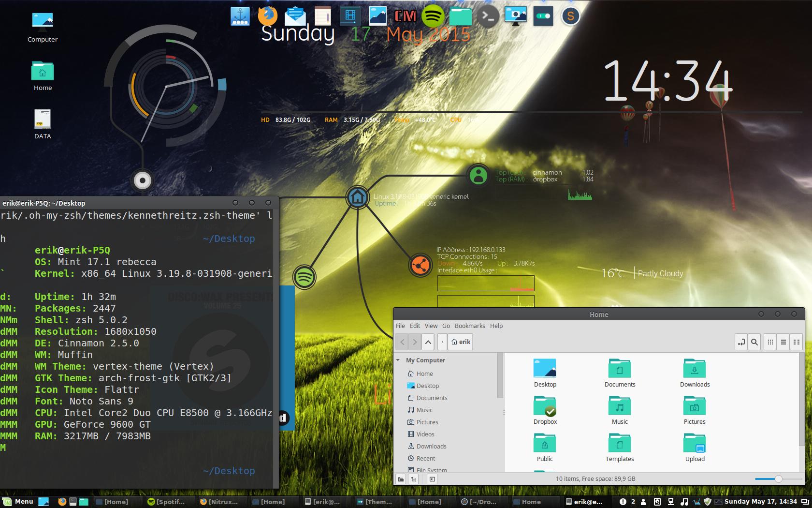Click the back arrow in file manager

(402, 342)
